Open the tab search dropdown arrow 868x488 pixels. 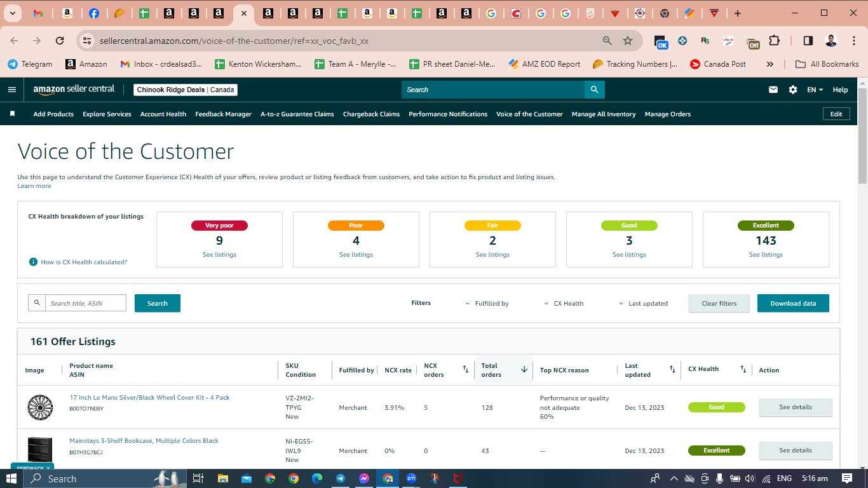click(13, 13)
